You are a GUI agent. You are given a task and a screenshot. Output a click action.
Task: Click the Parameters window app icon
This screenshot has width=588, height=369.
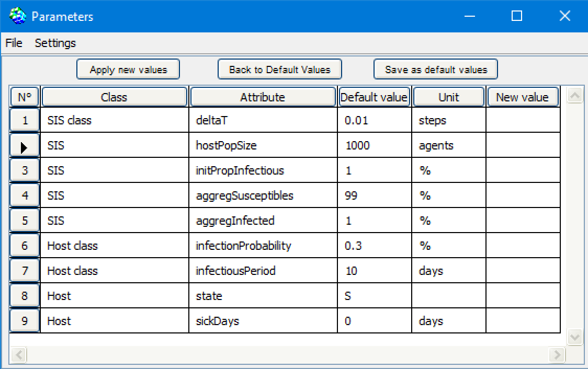17,16
